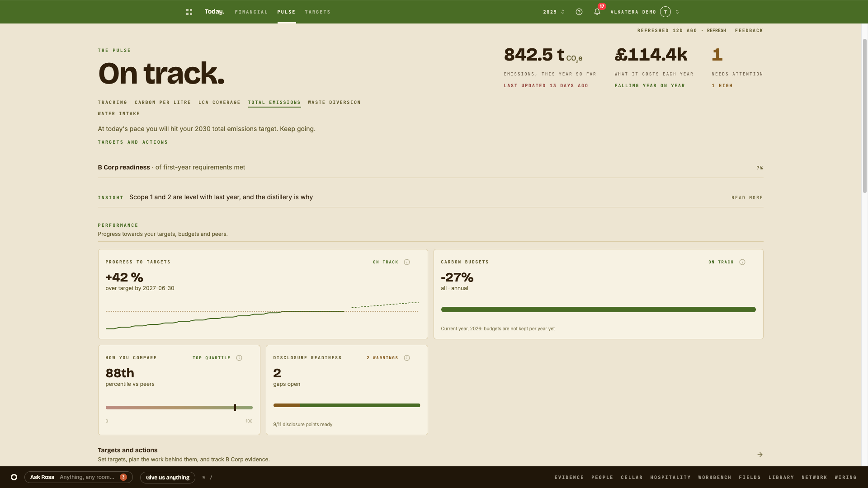Viewport: 868px width, 488px height.
Task: Open the Workbench room
Action: tap(715, 478)
